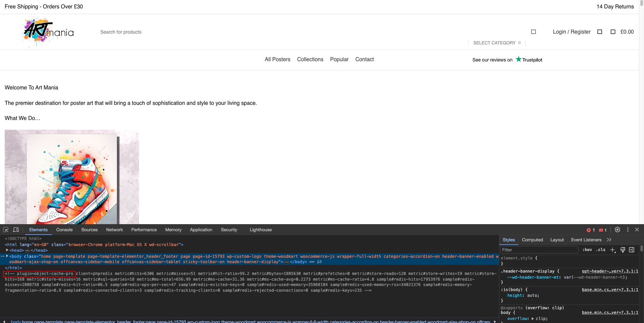Click the red error count badge
The image size is (644, 323).
tap(591, 230)
